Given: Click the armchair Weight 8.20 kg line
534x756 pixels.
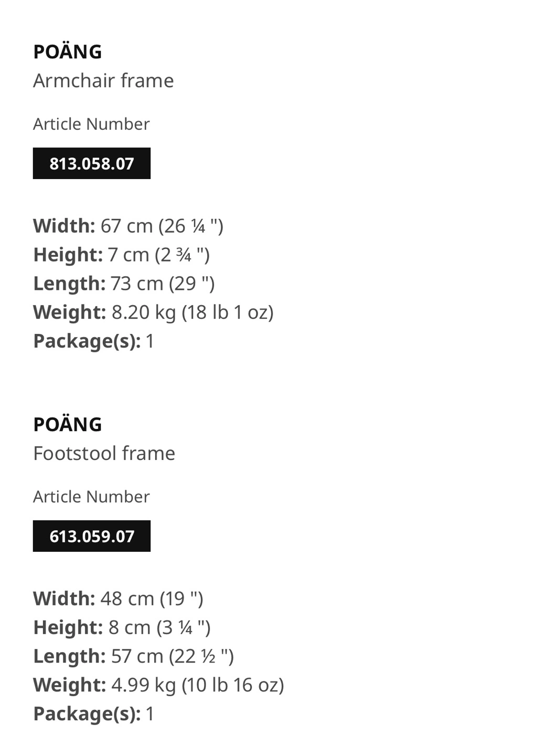Looking at the screenshot, I should 153,312.
